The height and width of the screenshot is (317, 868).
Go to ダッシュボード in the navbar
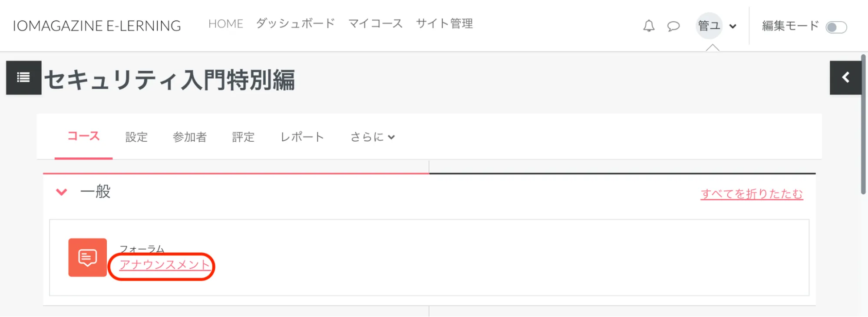(x=295, y=23)
